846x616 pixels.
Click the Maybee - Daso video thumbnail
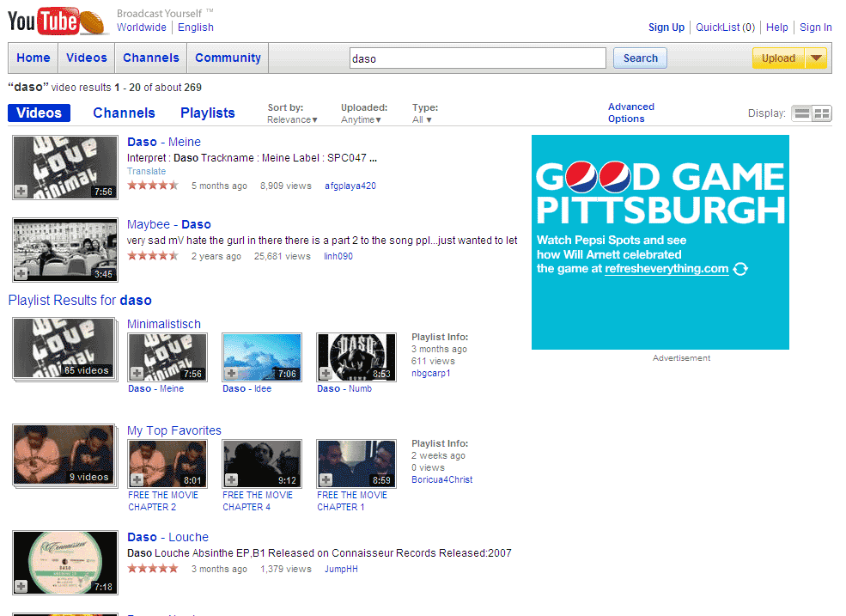(x=65, y=250)
